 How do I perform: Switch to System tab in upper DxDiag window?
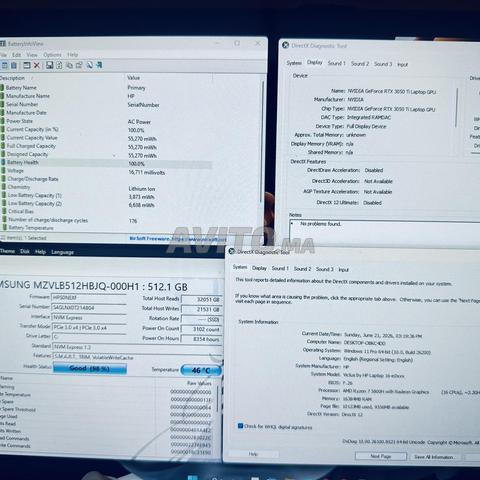tap(294, 63)
